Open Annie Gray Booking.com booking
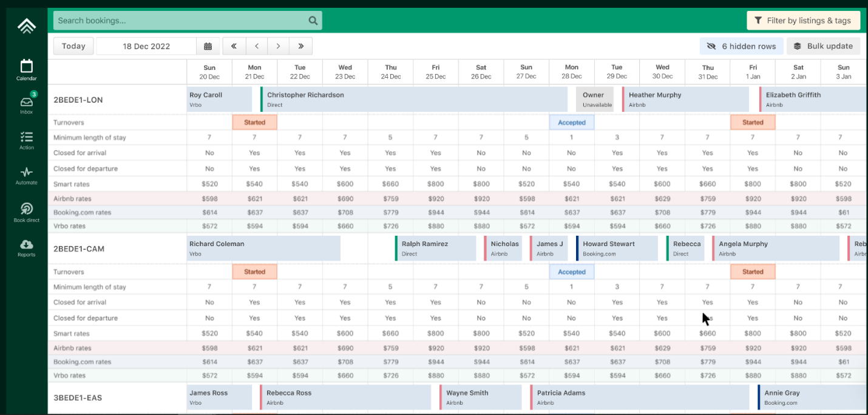 click(812, 397)
